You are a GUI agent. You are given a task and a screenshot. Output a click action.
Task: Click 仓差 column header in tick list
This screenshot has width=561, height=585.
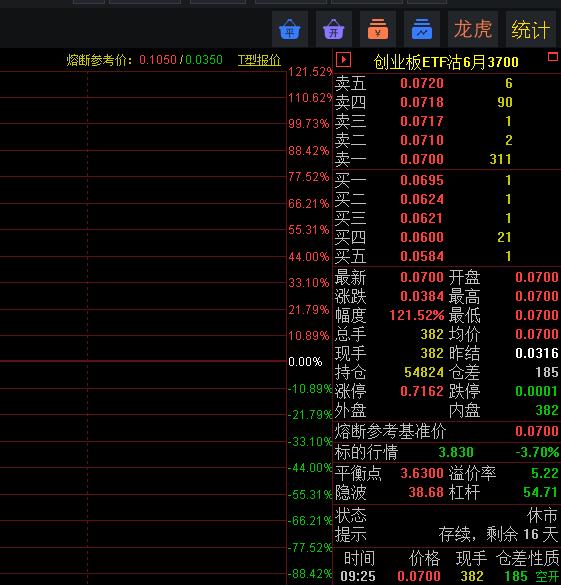pyautogui.click(x=511, y=559)
